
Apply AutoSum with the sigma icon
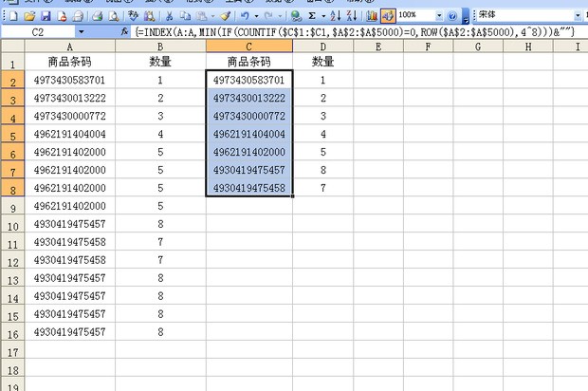[x=312, y=16]
